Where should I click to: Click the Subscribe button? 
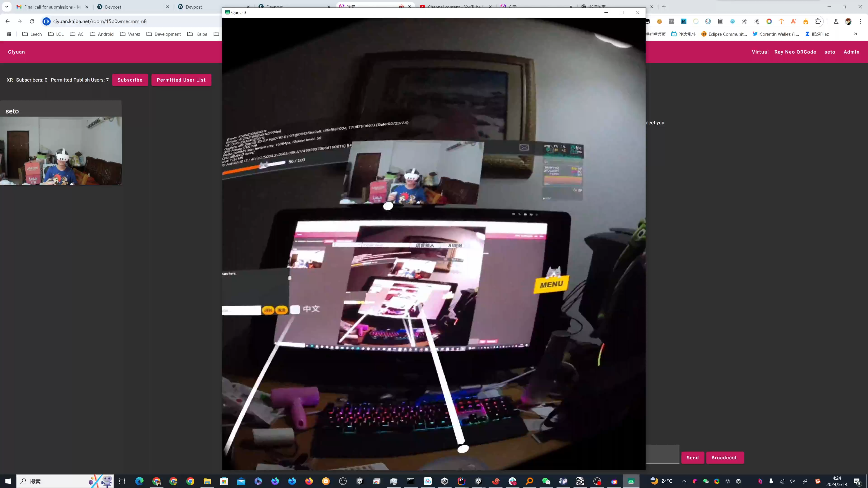click(130, 80)
